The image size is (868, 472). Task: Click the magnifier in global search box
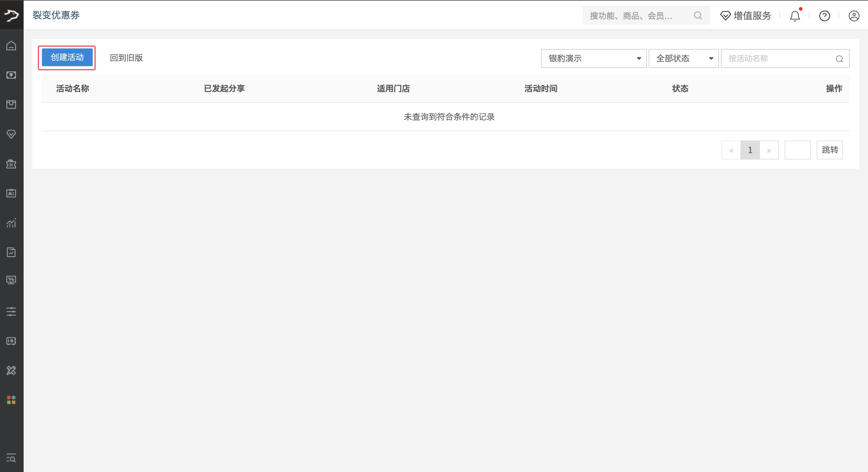tap(698, 16)
